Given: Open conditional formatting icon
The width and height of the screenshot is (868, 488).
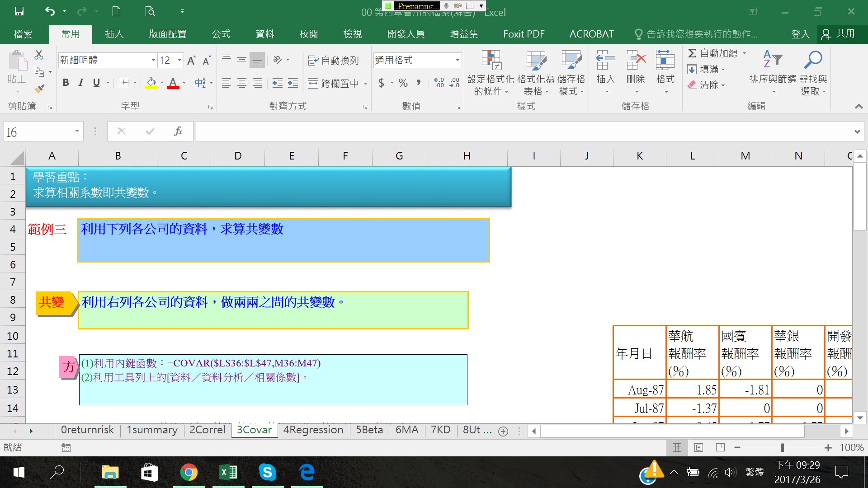Looking at the screenshot, I should pyautogui.click(x=491, y=60).
